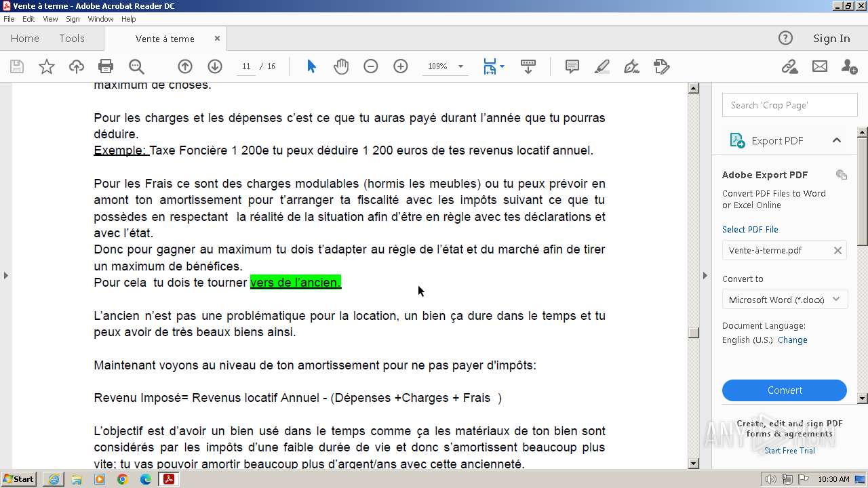Open the Sign document pen tool
This screenshot has width=868, height=488.
tap(631, 66)
